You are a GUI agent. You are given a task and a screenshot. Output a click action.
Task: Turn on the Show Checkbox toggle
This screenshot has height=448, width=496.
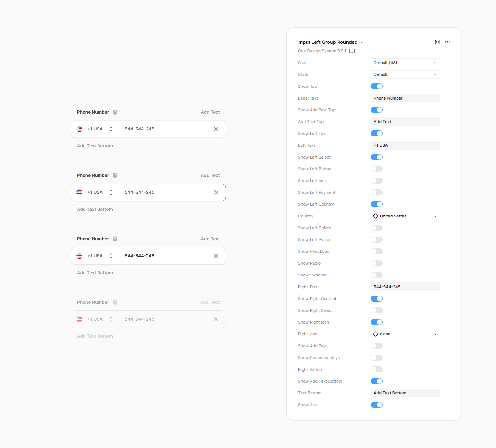point(376,251)
